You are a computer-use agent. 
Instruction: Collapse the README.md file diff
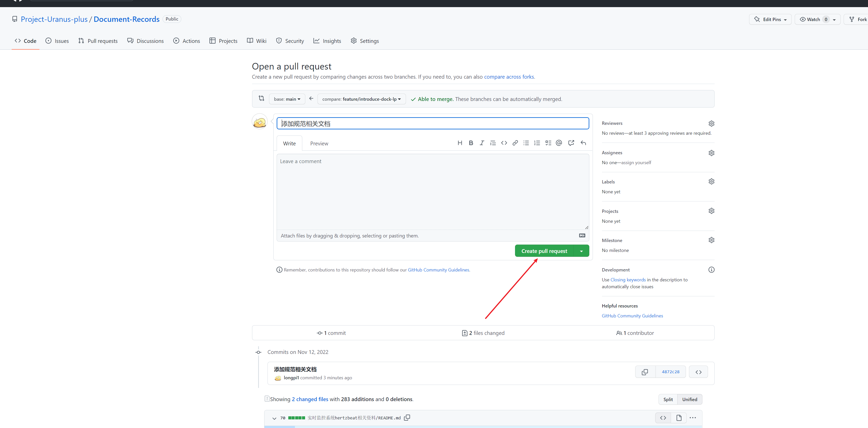274,418
